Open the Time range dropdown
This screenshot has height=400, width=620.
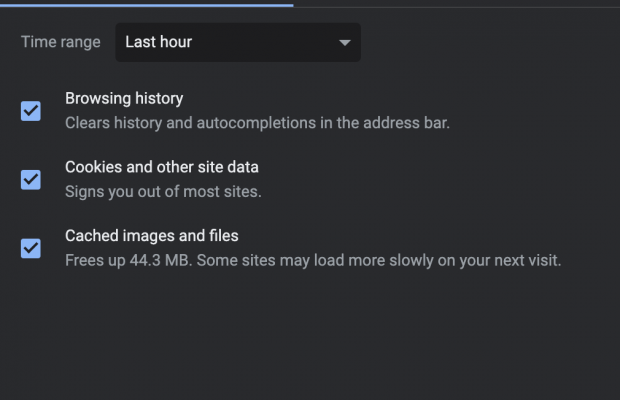(x=237, y=42)
